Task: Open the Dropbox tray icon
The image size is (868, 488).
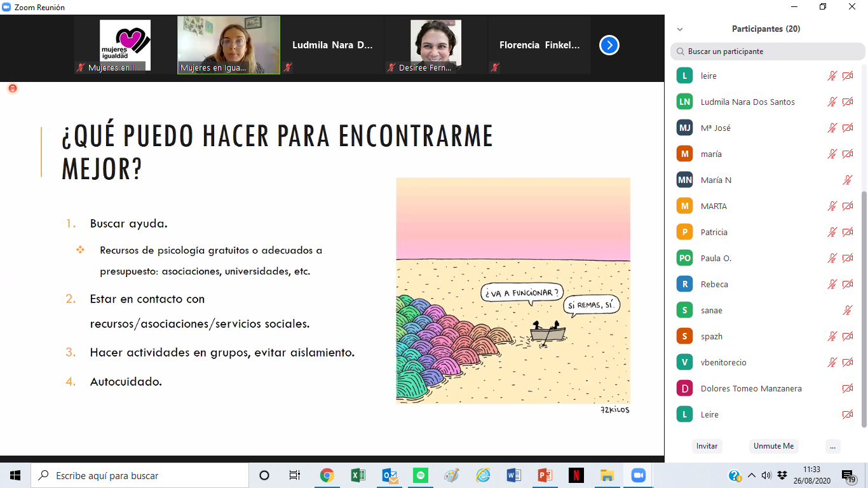Action: [782, 475]
